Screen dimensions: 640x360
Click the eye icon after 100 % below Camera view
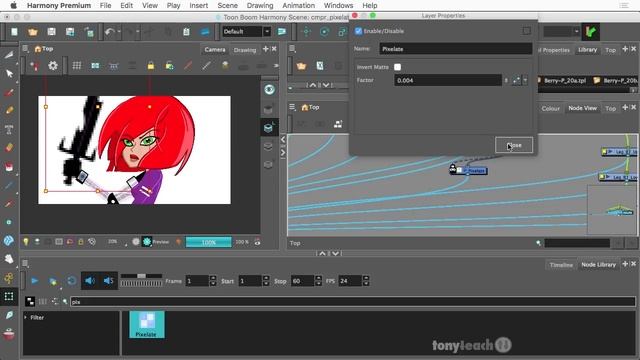click(257, 242)
